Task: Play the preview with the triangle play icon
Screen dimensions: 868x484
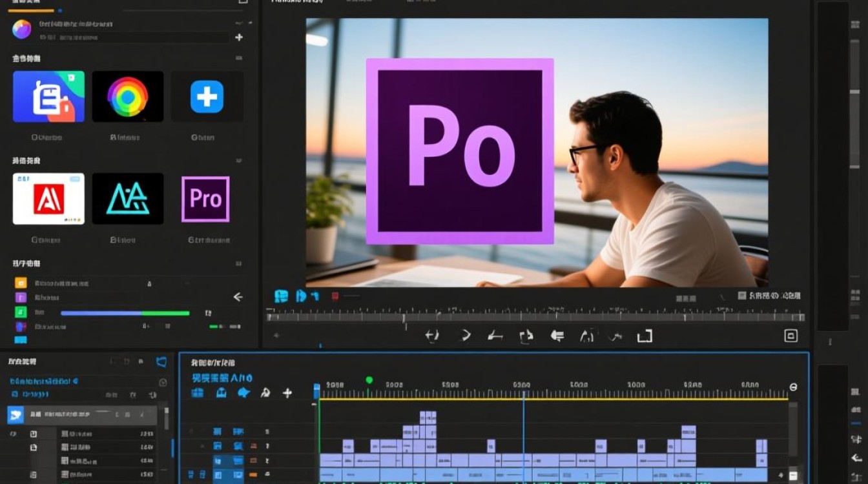Action: 465,336
